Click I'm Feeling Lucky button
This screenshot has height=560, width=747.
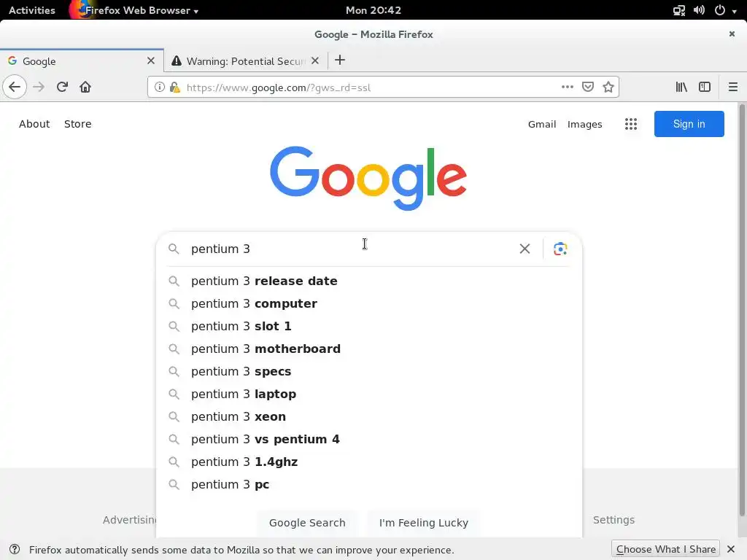click(x=424, y=522)
